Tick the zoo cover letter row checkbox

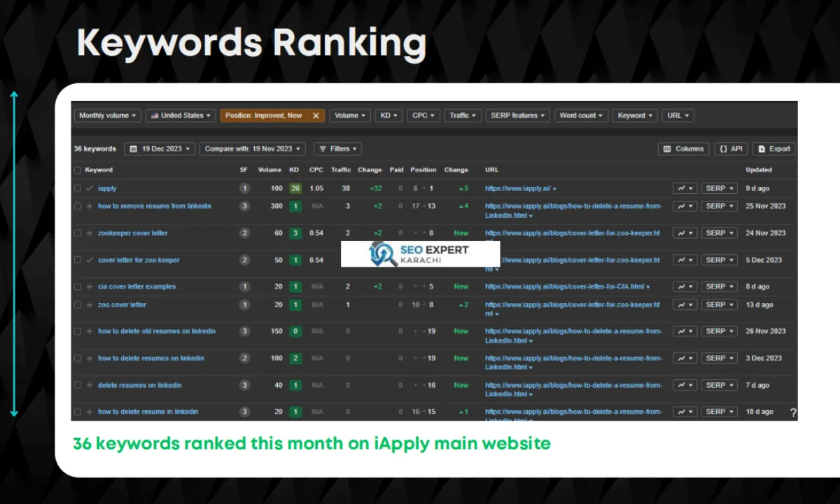point(78,304)
